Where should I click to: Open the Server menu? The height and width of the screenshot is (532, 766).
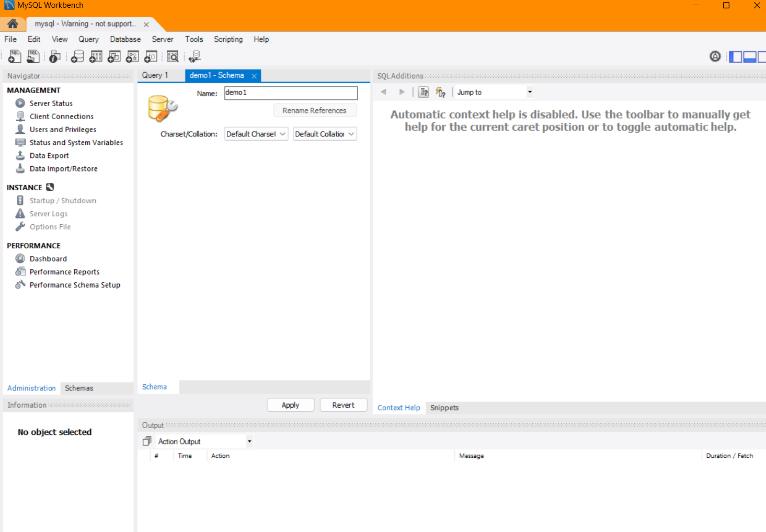pos(162,39)
